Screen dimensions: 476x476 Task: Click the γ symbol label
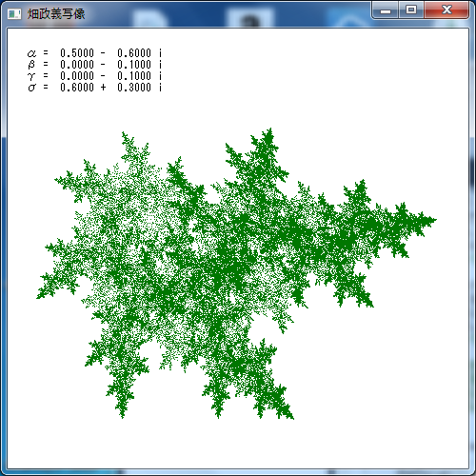point(31,76)
